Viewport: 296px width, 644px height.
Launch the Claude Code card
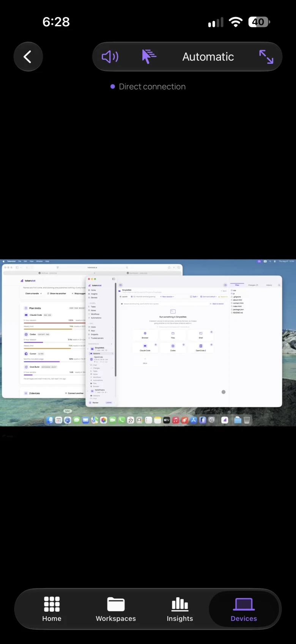pyautogui.click(x=145, y=348)
